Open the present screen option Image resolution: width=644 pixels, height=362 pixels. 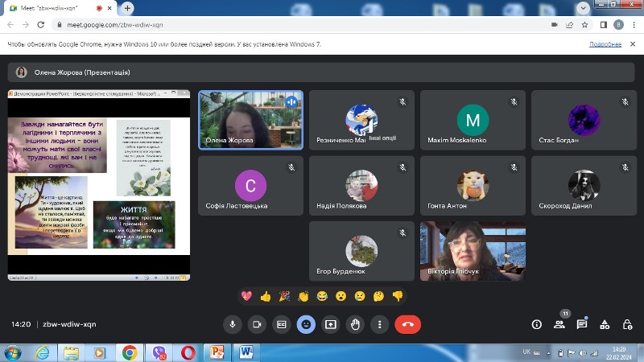click(x=331, y=325)
